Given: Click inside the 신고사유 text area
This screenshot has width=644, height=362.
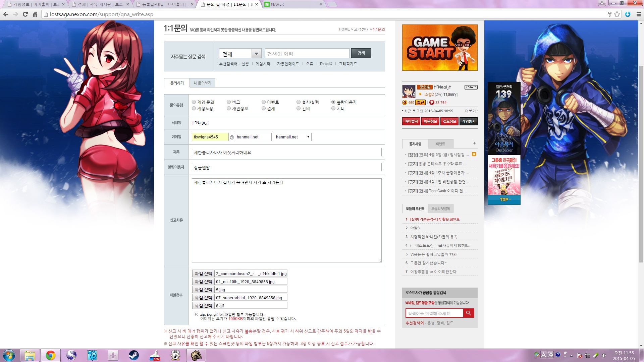Looking at the screenshot, I should point(286,220).
